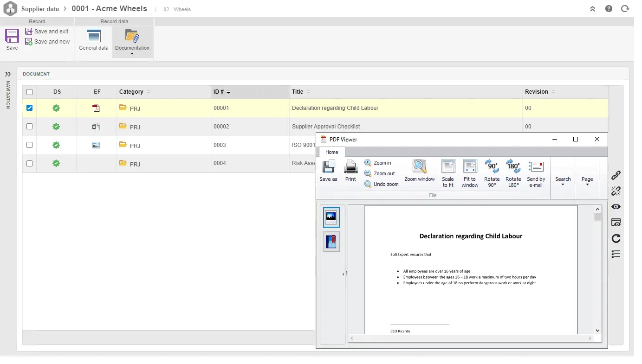Select the first page thumbnail in PDF Viewer
The height and width of the screenshot is (364, 642).
click(x=331, y=217)
